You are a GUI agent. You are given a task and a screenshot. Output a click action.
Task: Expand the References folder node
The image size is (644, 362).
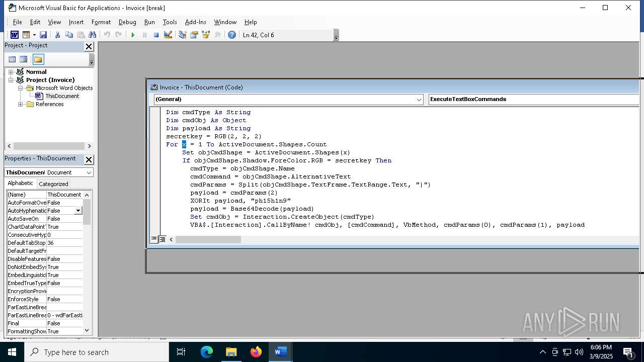click(x=21, y=104)
